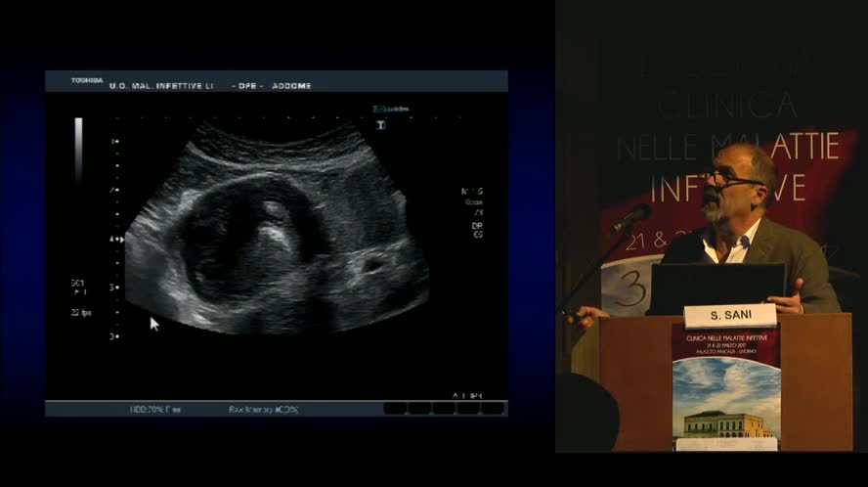Click the U.O. MAL. INFETTIVE header text
Viewport: 868px width, 487px height.
160,86
